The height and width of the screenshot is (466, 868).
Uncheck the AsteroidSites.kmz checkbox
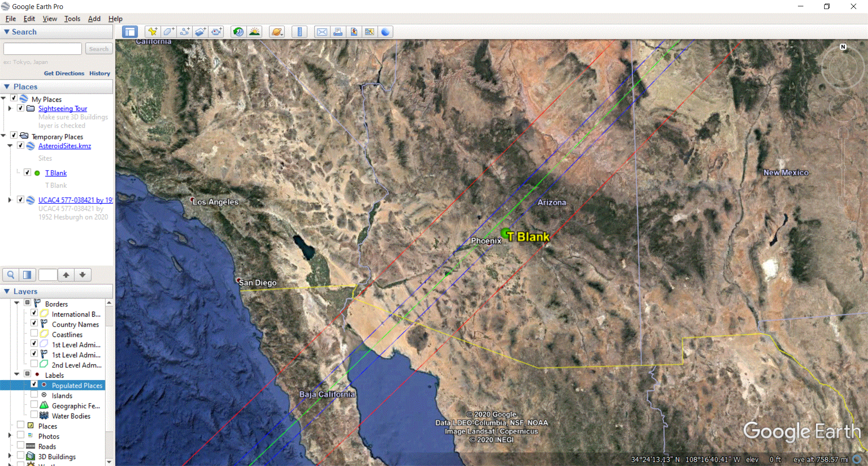coord(20,145)
